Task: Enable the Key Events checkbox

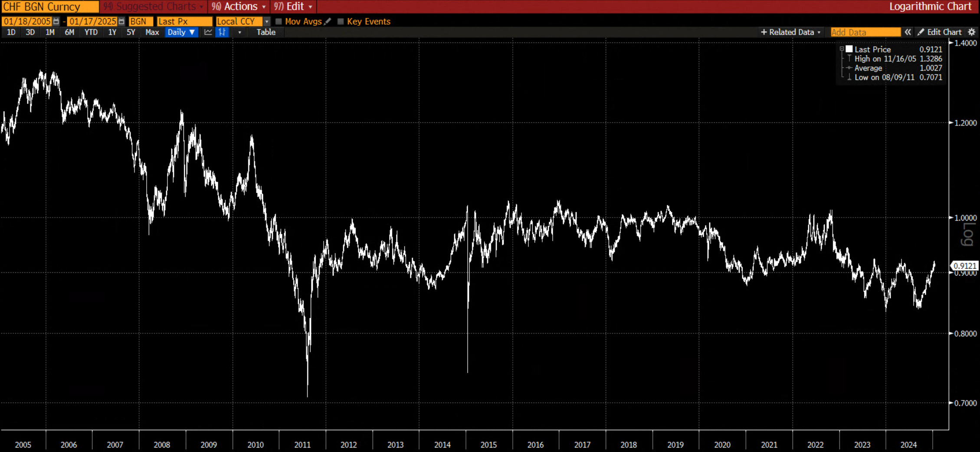Action: tap(341, 21)
